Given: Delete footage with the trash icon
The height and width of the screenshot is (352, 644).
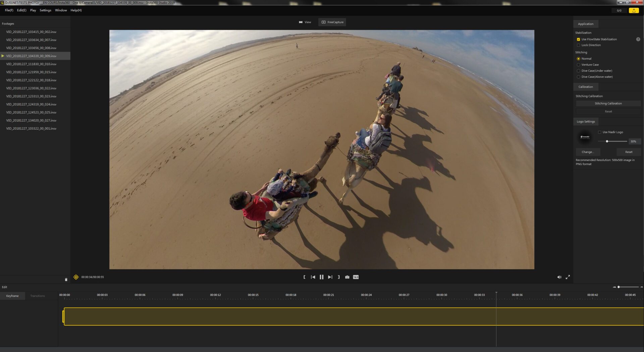Looking at the screenshot, I should [x=66, y=279].
